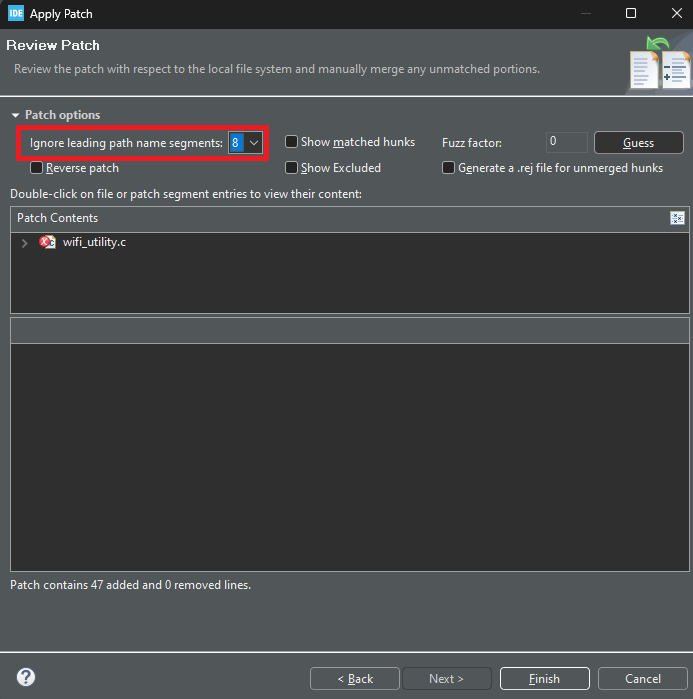Click the collapse-all icon in Patch Contents header
Screen dimensions: 693x699
677,218
